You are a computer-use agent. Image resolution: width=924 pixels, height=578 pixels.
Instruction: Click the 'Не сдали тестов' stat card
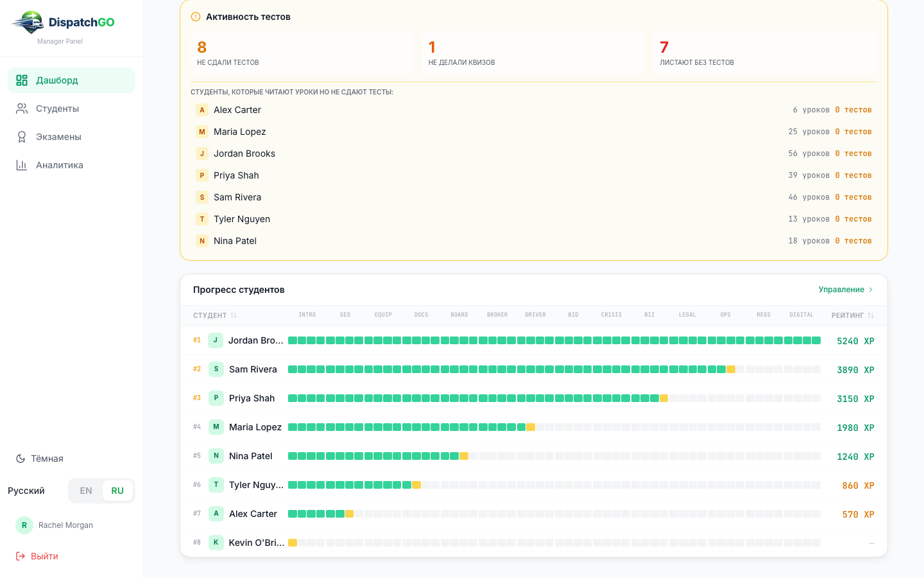pyautogui.click(x=302, y=53)
